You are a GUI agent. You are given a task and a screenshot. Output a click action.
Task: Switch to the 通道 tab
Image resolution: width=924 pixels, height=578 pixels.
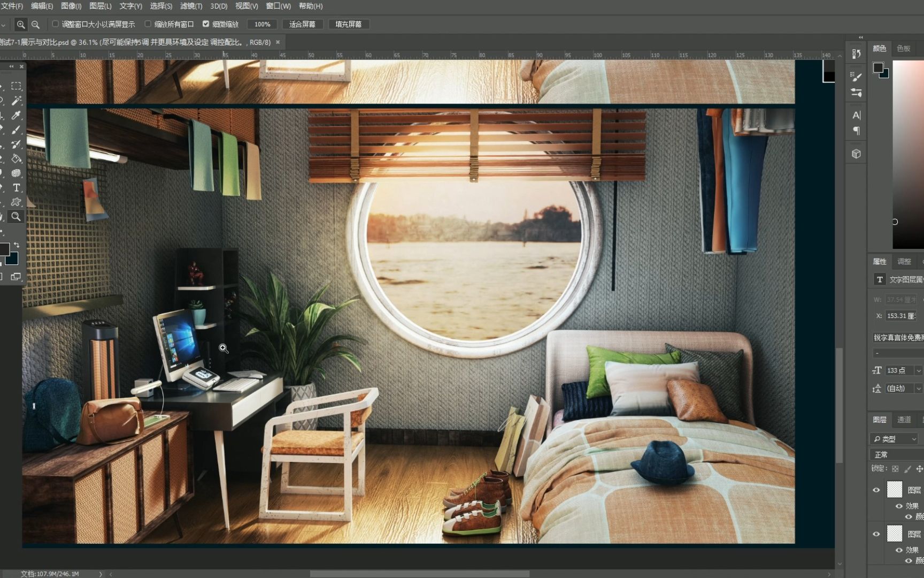(x=904, y=420)
